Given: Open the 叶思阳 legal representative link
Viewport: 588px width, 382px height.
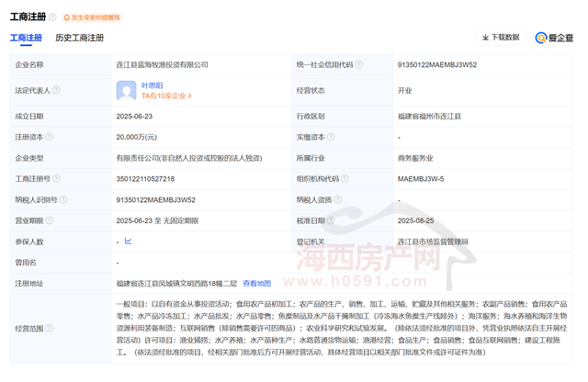Looking at the screenshot, I should coord(151,84).
